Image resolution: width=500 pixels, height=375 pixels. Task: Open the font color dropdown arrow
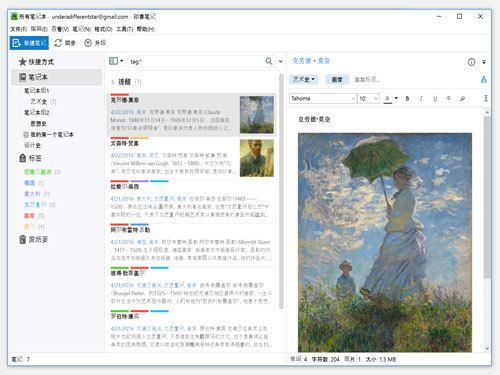click(396, 98)
